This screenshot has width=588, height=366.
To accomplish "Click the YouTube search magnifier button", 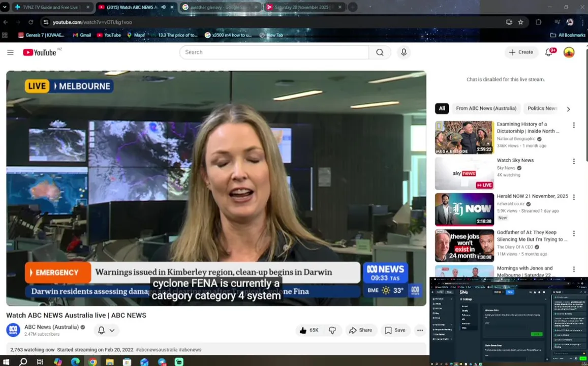I will (x=380, y=52).
